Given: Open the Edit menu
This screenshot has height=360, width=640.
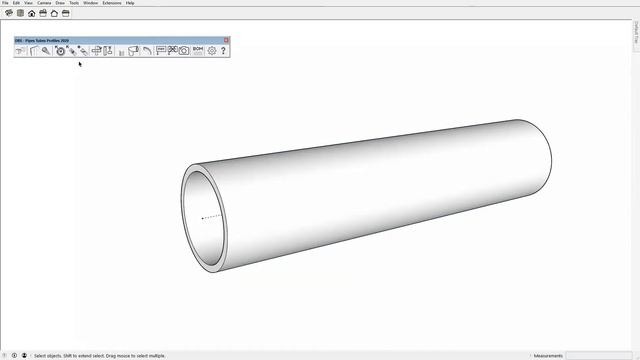Looking at the screenshot, I should click(16, 3).
